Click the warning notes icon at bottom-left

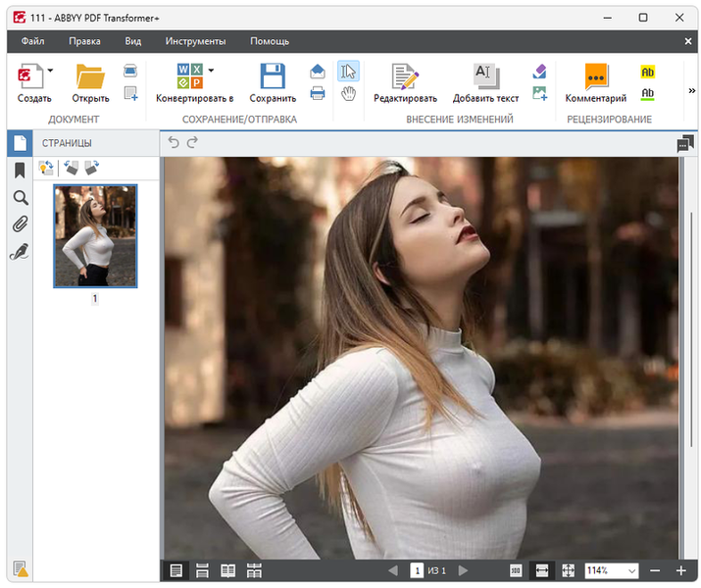click(x=21, y=568)
